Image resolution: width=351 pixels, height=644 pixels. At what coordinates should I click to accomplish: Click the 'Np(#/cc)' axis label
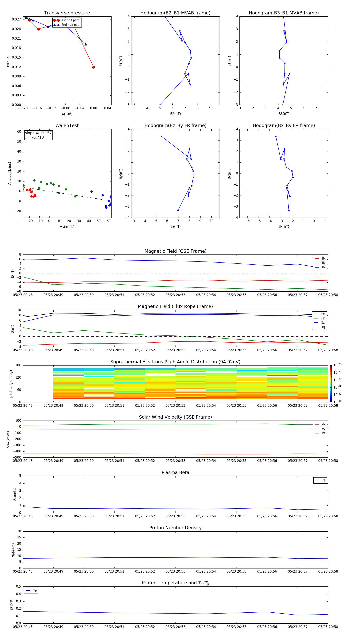(13, 550)
